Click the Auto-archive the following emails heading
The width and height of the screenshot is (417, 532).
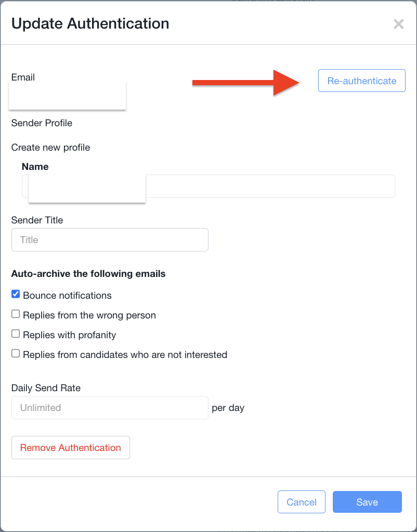(88, 274)
